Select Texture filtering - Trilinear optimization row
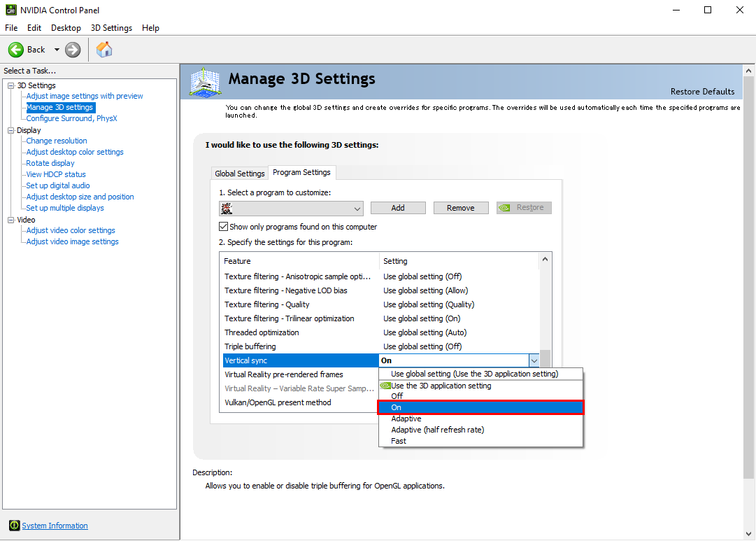Viewport: 756px width, 541px height. coord(380,318)
